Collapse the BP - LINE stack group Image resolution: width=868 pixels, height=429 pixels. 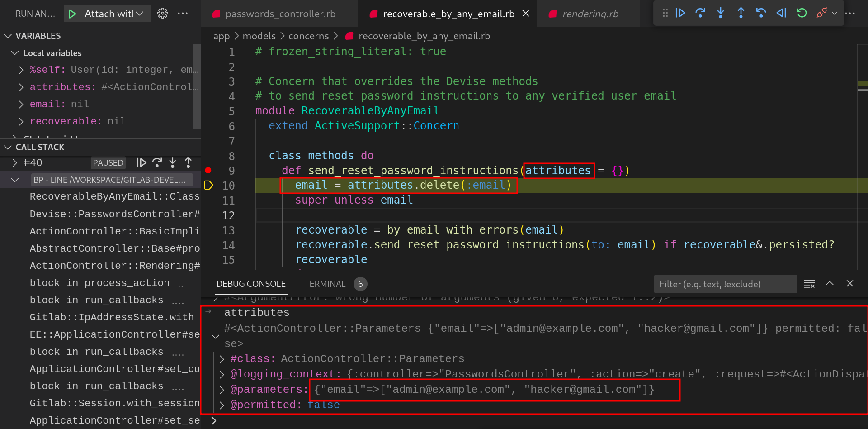(x=15, y=180)
